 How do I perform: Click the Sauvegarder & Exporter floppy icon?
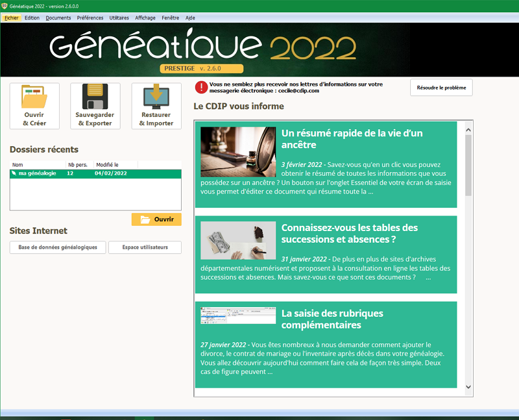95,96
